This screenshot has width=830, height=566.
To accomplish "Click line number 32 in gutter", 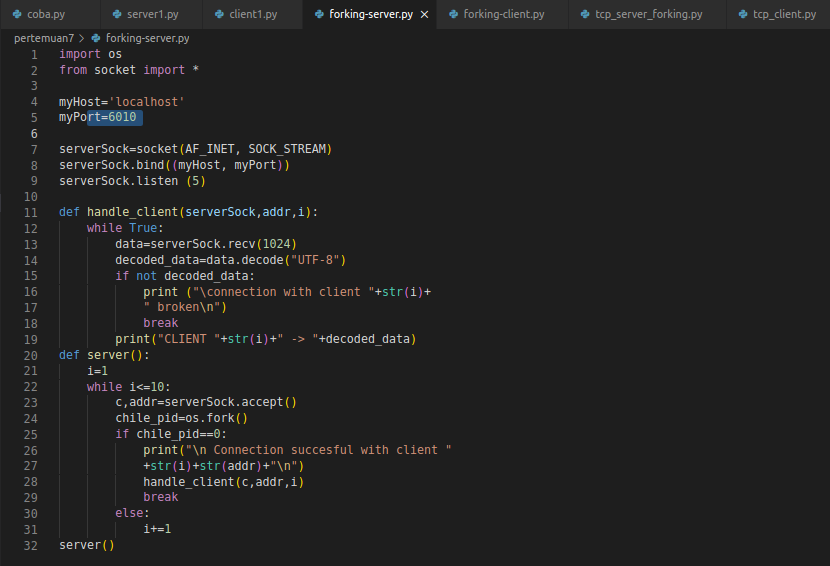I will tap(31, 546).
